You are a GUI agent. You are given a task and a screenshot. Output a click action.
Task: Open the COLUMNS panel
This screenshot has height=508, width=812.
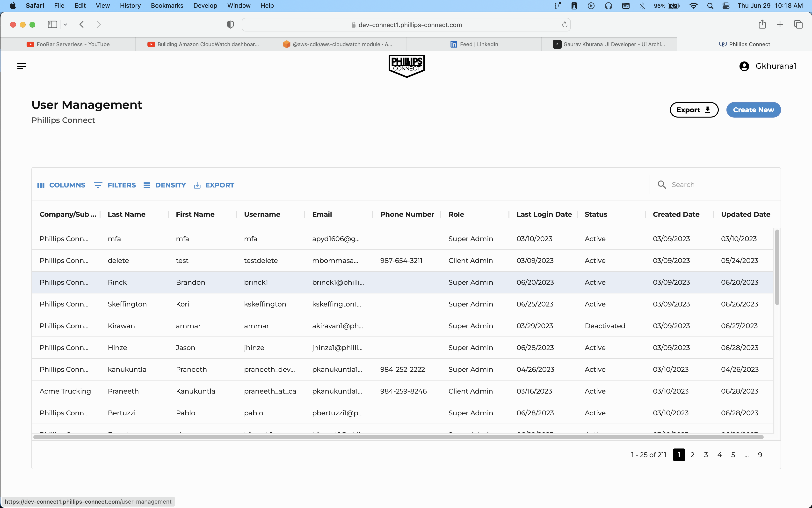coord(61,185)
